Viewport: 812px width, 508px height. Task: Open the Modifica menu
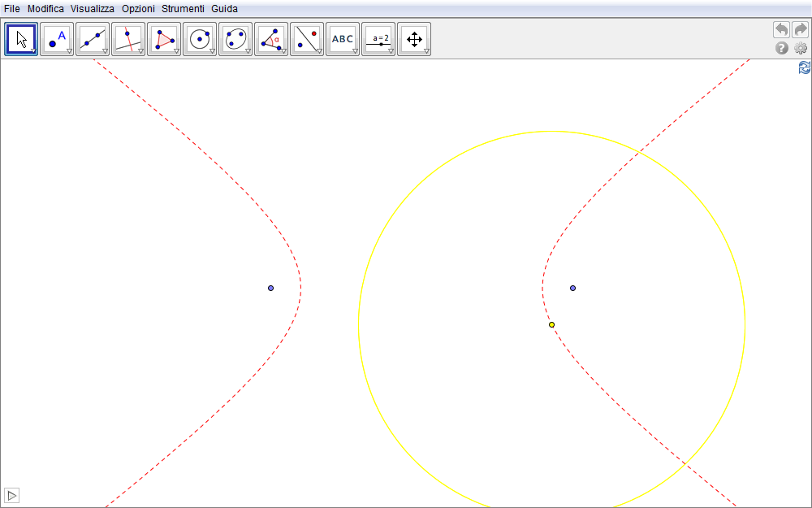(45, 9)
